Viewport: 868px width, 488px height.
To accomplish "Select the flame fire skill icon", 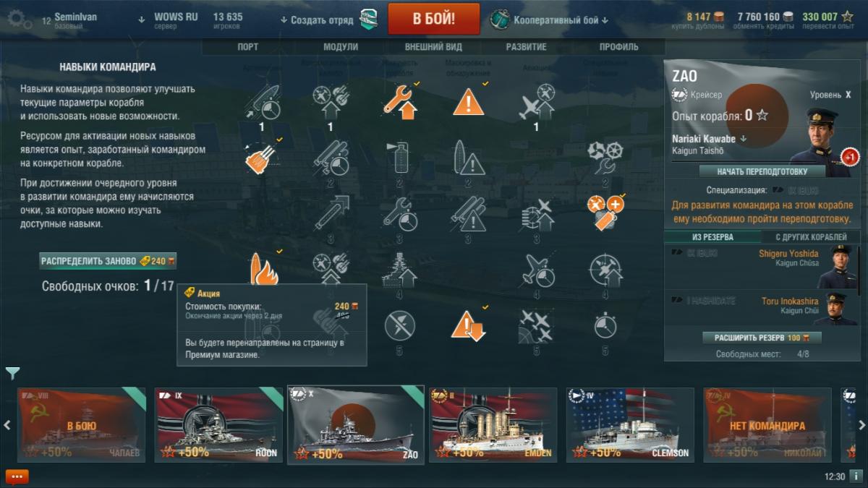I will coord(261,269).
